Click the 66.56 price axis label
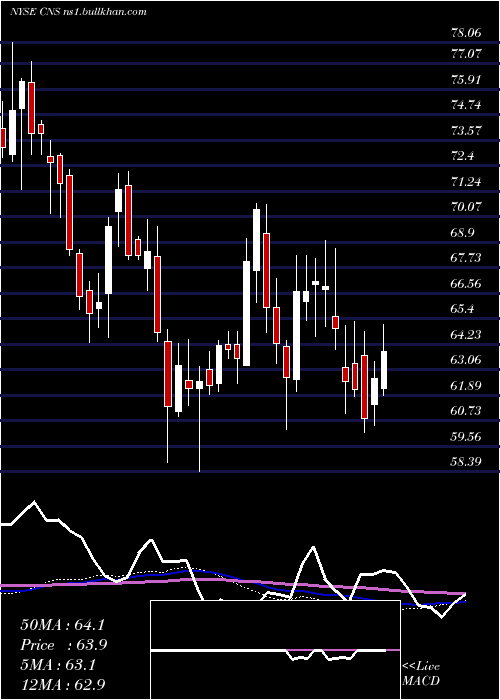500x700 pixels. click(x=467, y=283)
